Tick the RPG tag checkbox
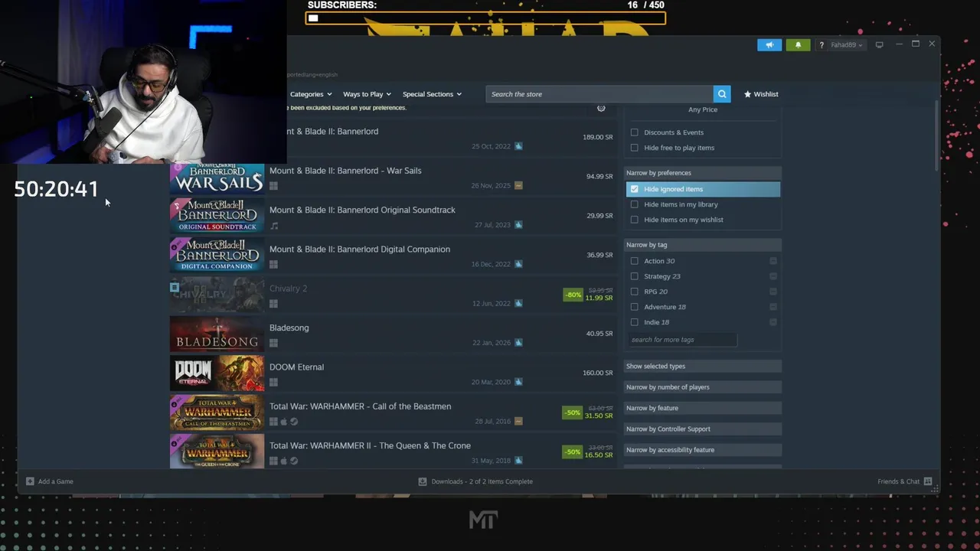 (x=634, y=292)
